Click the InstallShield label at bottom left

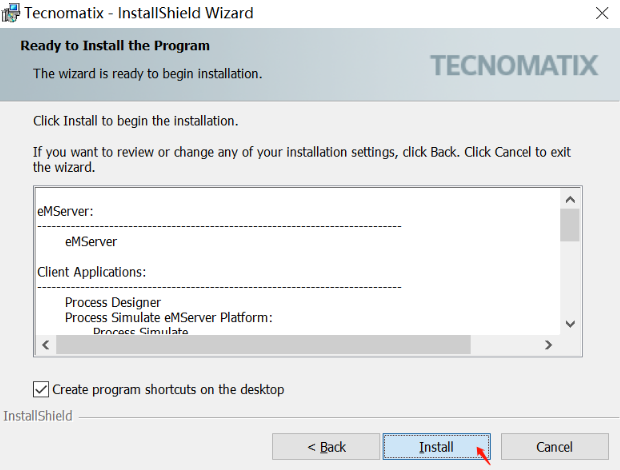tap(38, 415)
